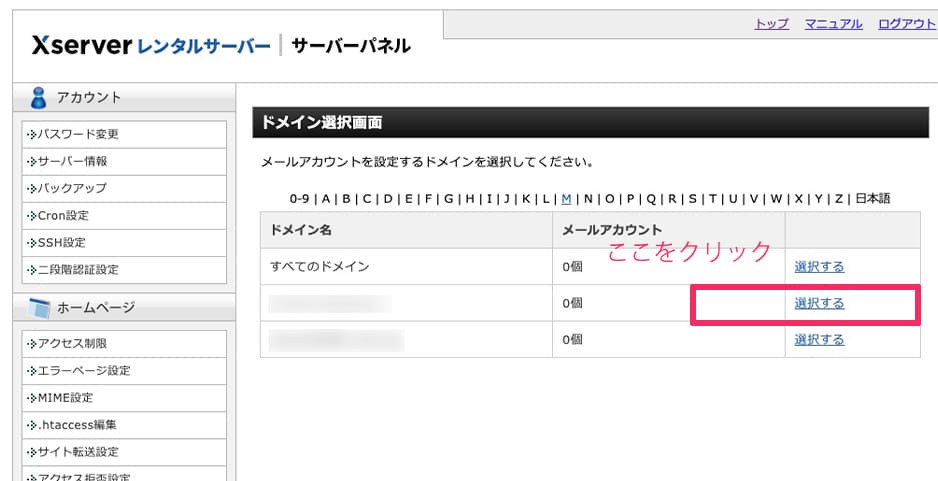
Task: Click the トップ link in the header
Action: pyautogui.click(x=772, y=24)
